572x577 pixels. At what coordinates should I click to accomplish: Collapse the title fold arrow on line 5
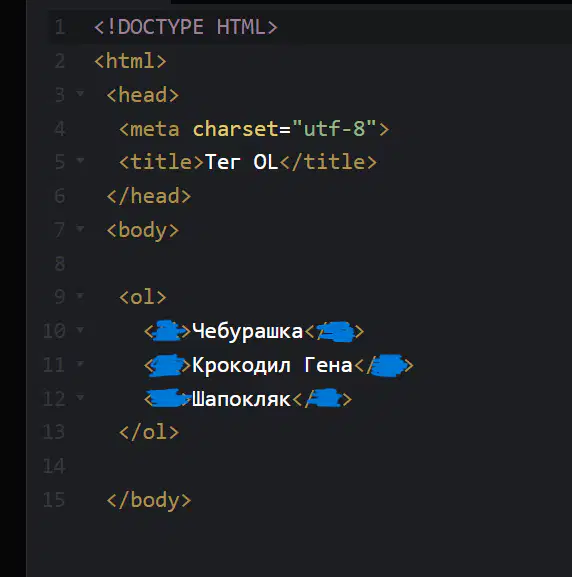(x=80, y=160)
